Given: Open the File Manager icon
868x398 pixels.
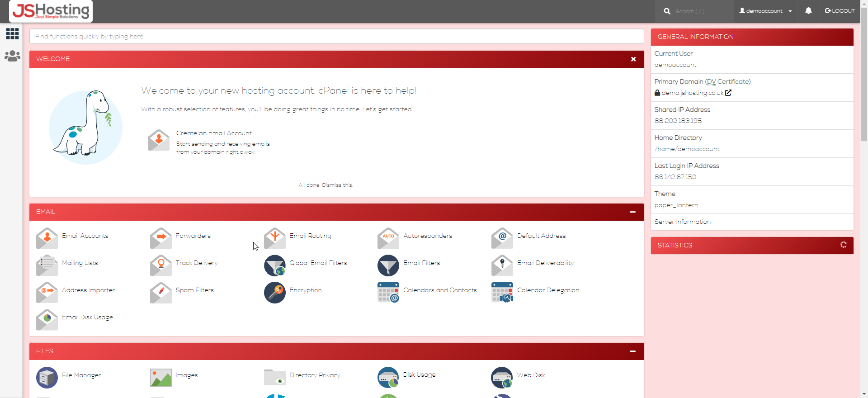Looking at the screenshot, I should (x=47, y=378).
